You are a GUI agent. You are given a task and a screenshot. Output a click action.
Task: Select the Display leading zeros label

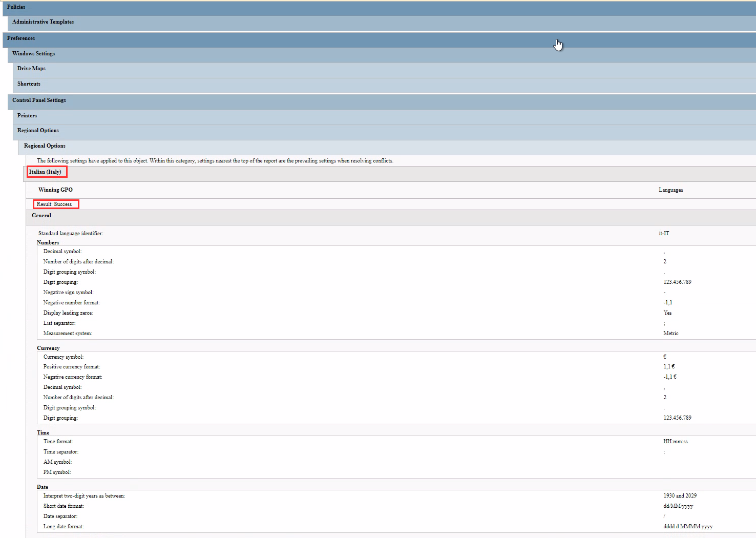coord(68,313)
